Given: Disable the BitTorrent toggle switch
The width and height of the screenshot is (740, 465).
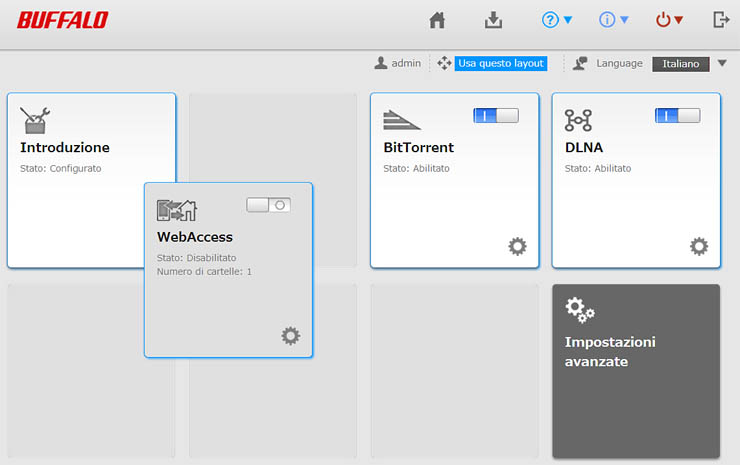Looking at the screenshot, I should pyautogui.click(x=496, y=116).
